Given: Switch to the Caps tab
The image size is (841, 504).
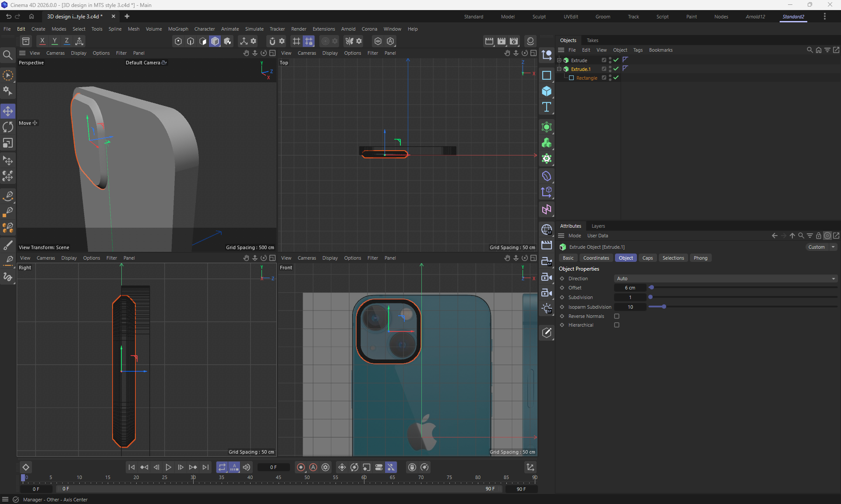Looking at the screenshot, I should tap(647, 258).
